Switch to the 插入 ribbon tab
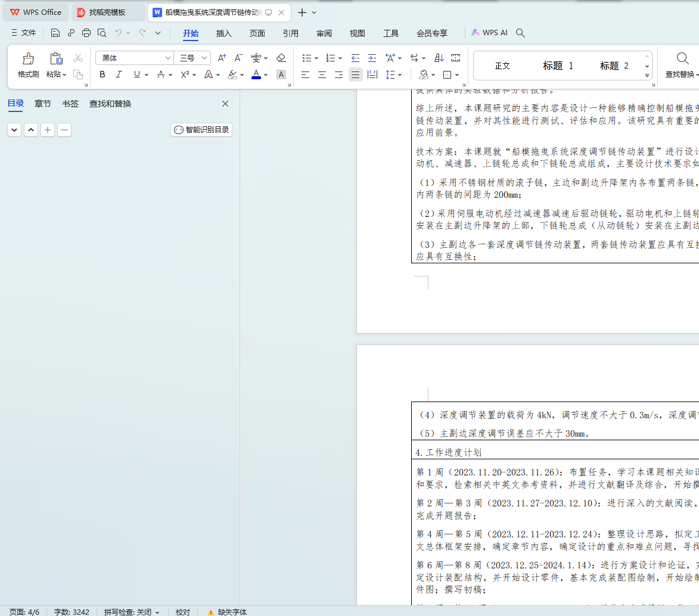The image size is (699, 616). click(x=224, y=33)
